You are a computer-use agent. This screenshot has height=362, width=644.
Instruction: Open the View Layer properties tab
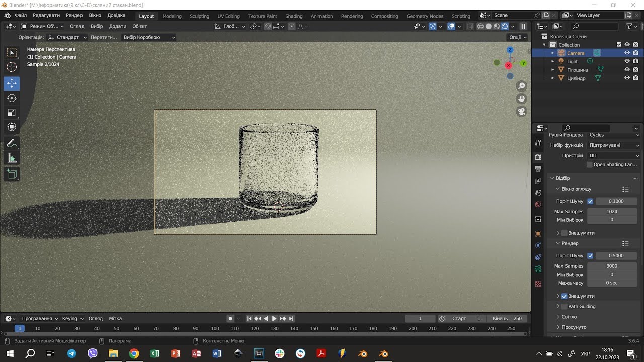click(538, 180)
